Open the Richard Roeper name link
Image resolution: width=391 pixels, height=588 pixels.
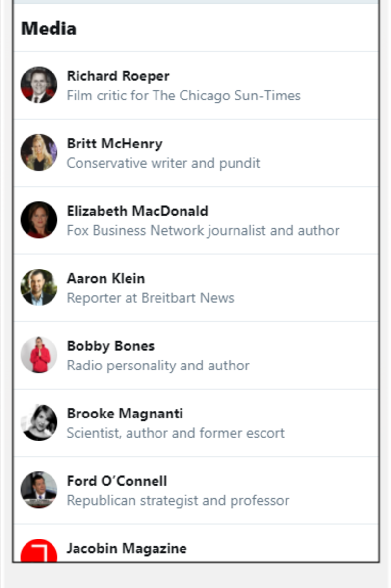tap(118, 76)
